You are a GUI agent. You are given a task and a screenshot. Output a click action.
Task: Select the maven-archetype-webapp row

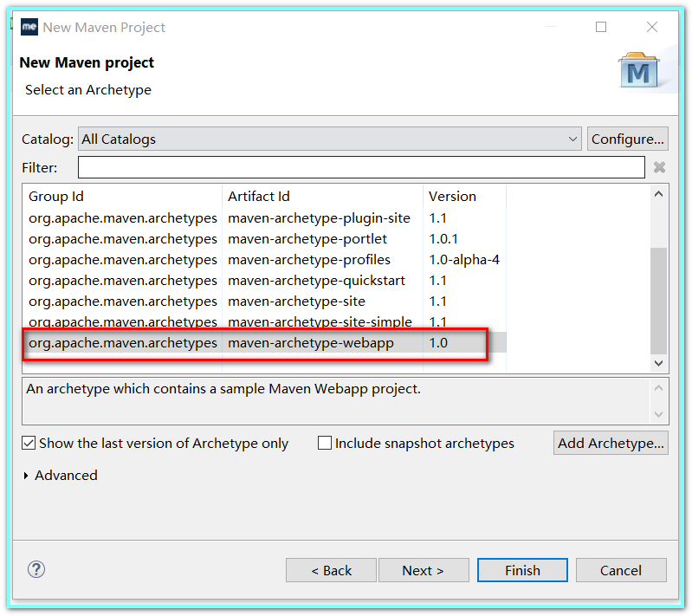tap(264, 343)
